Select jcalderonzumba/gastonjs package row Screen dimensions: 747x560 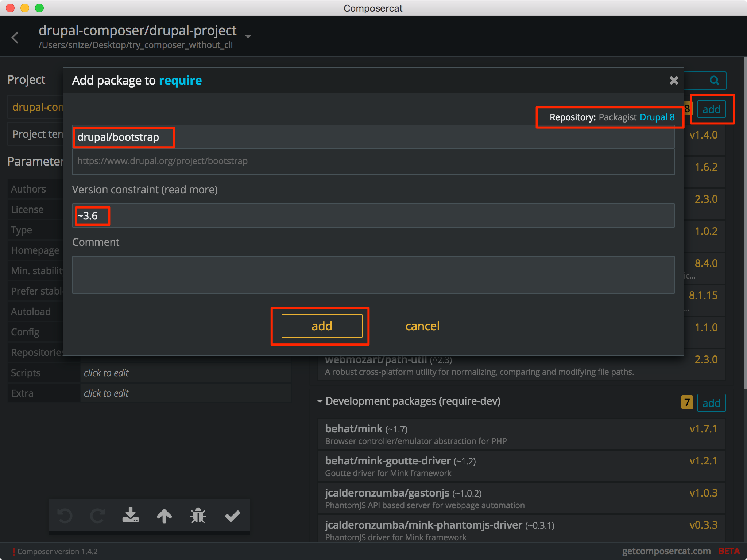point(521,498)
